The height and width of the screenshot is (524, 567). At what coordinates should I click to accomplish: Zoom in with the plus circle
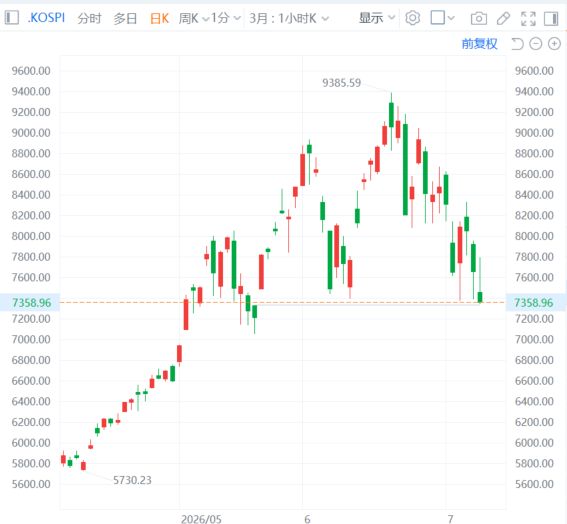[554, 44]
